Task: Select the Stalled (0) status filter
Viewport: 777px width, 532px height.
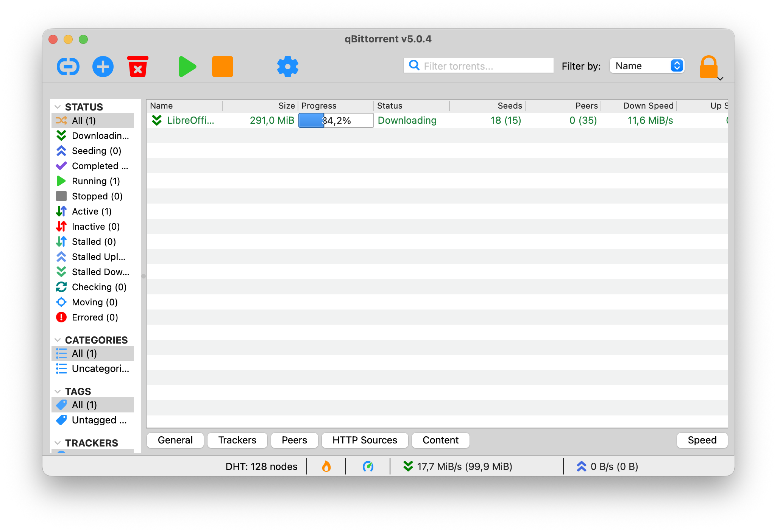Action: [x=93, y=242]
